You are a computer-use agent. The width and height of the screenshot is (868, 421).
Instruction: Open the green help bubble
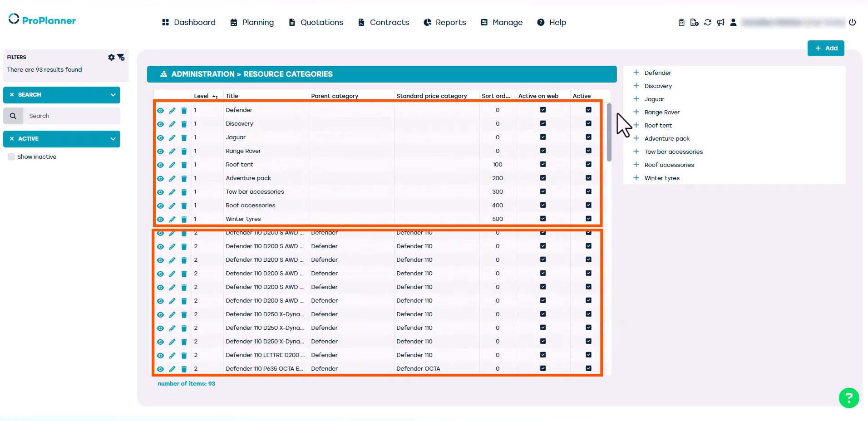click(x=849, y=398)
